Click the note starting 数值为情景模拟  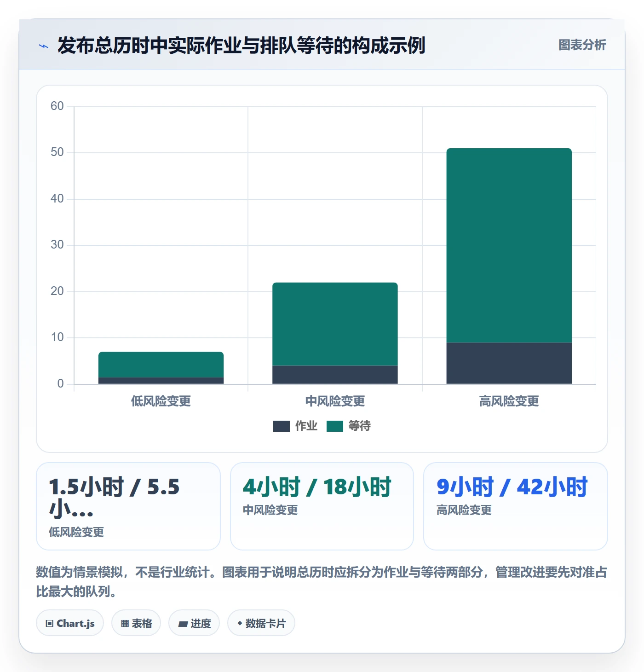point(322,582)
